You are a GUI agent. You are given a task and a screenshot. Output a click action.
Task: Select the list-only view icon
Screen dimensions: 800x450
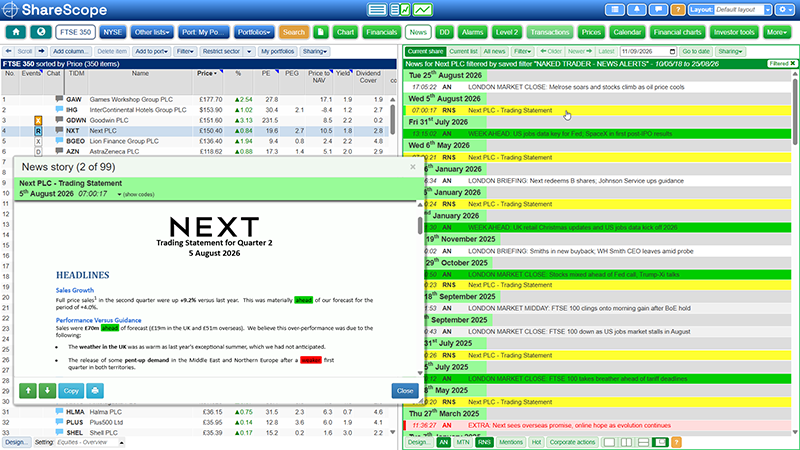pyautogui.click(x=377, y=10)
